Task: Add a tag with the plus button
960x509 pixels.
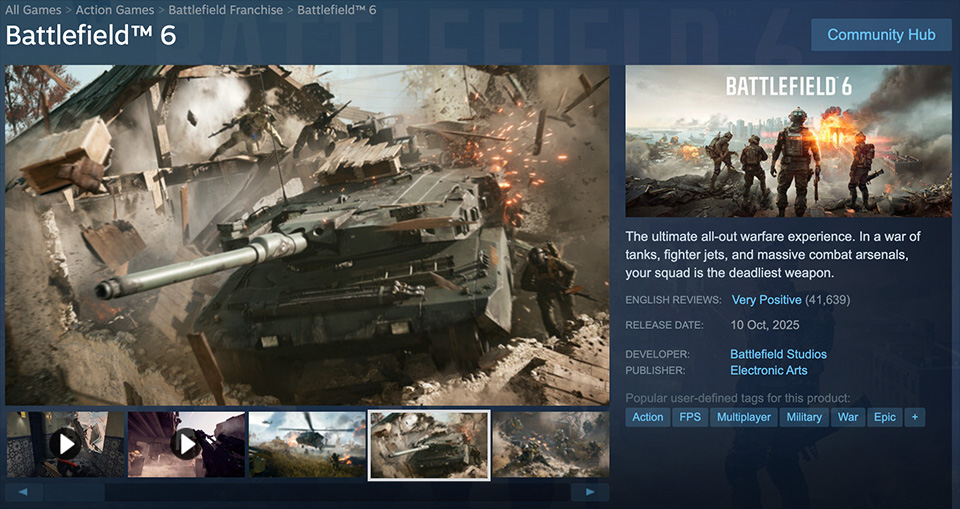Action: [915, 417]
